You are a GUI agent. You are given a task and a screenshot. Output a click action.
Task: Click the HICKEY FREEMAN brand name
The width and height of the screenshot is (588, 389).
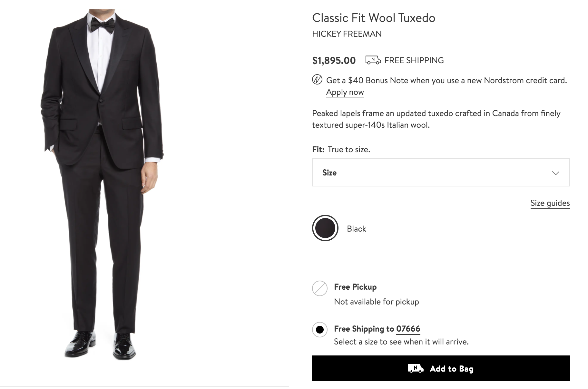(346, 34)
